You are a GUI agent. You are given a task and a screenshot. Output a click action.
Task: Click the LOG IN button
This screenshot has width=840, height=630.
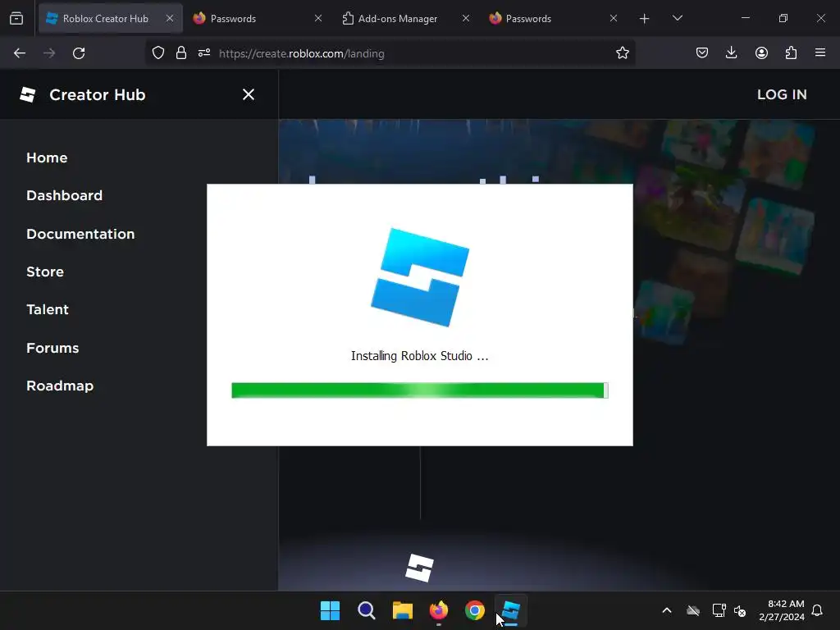pos(782,94)
